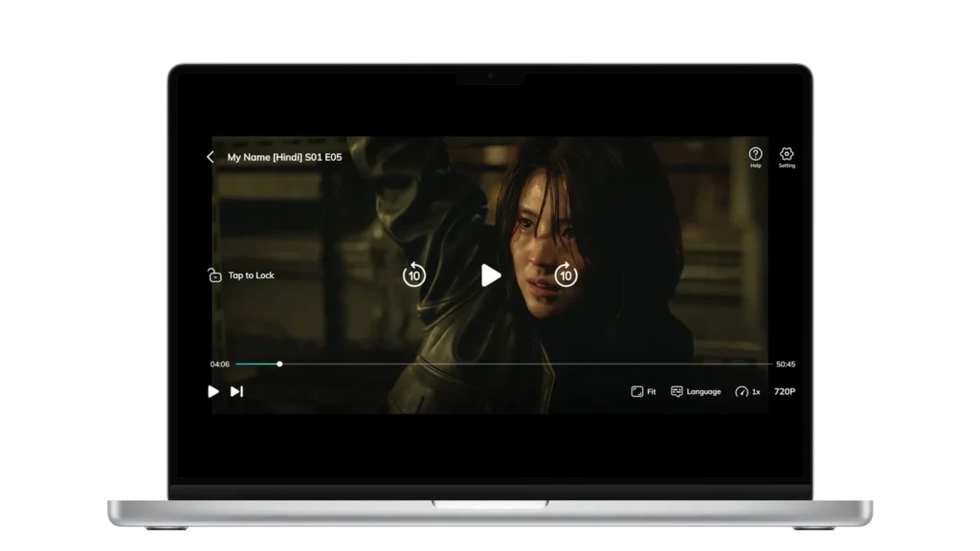Screen dimensions: 980x551
Task: Select 720P video quality
Action: point(785,391)
